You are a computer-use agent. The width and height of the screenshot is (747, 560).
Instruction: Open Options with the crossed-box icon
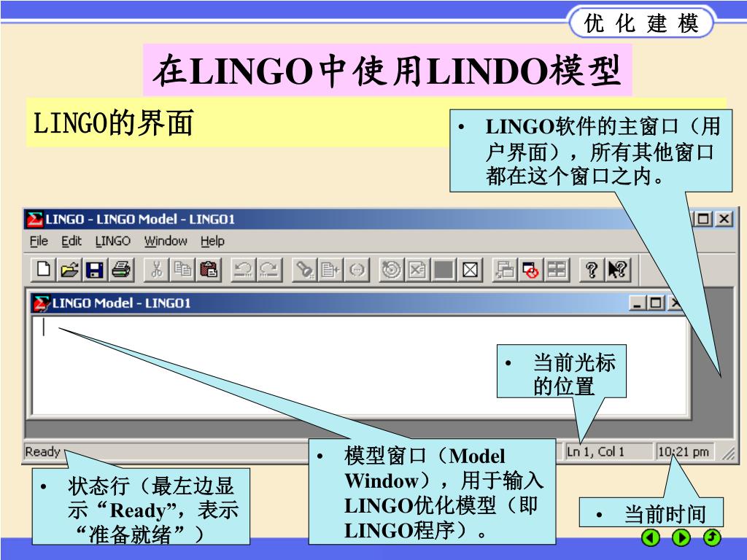471,270
